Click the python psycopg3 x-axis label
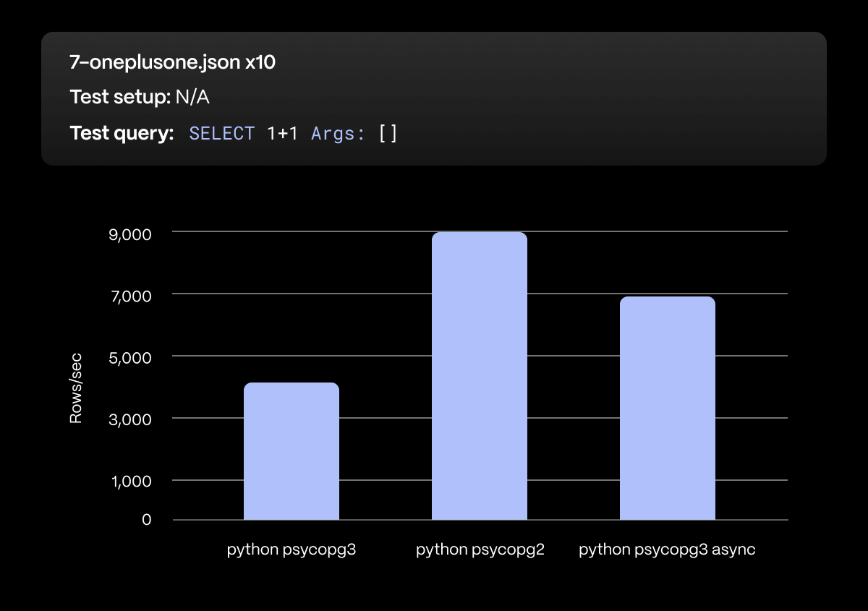Image resolution: width=868 pixels, height=611 pixels. [292, 550]
